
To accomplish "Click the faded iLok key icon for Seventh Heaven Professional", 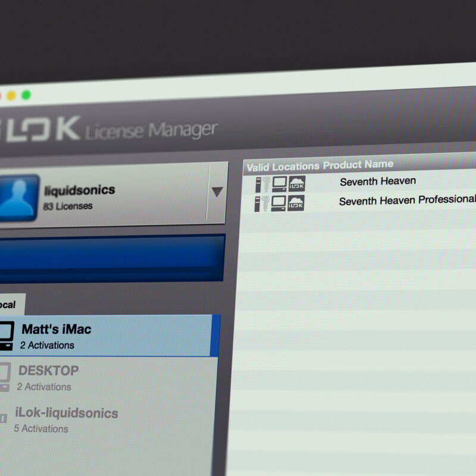I will tap(265, 203).
